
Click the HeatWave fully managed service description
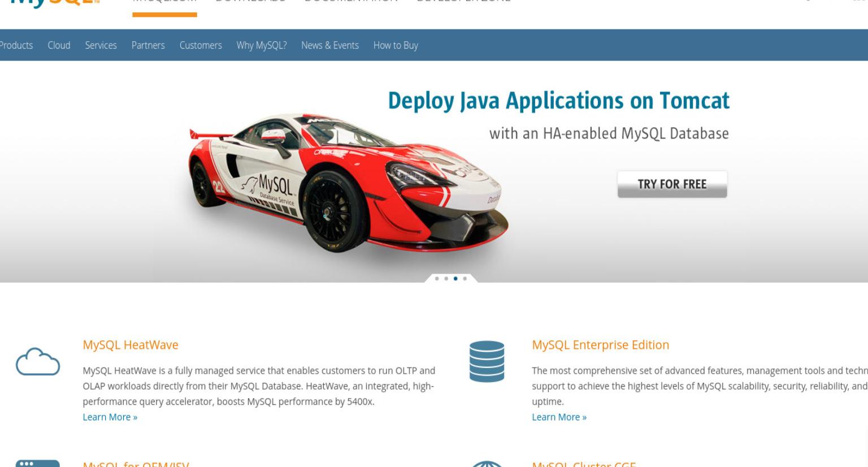259,386
